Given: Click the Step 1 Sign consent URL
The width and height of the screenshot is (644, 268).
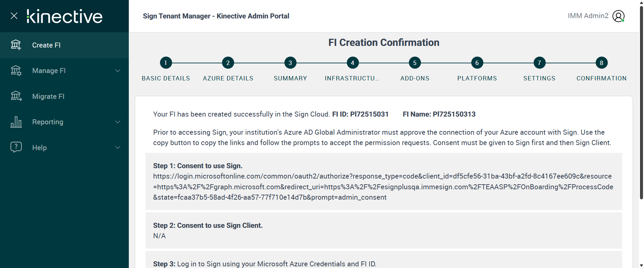Looking at the screenshot, I should click(383, 187).
